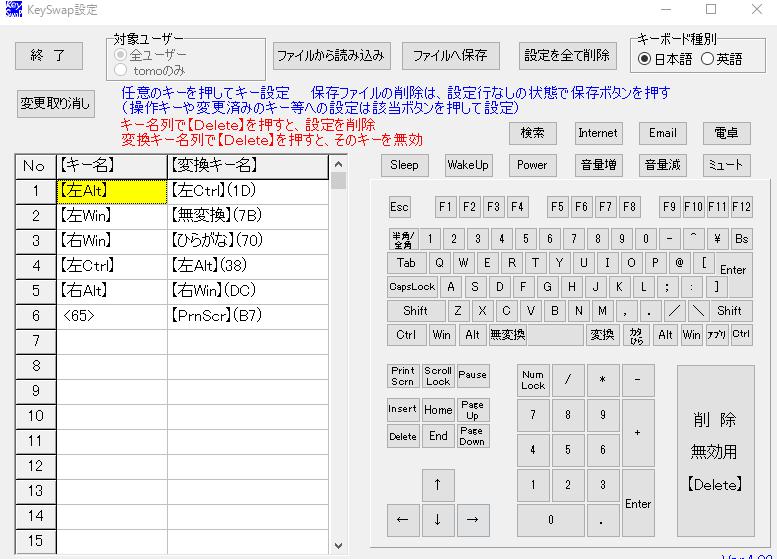Screen dimensions: 777x559
Task: Click the WakeUp key button
Action: tap(468, 165)
